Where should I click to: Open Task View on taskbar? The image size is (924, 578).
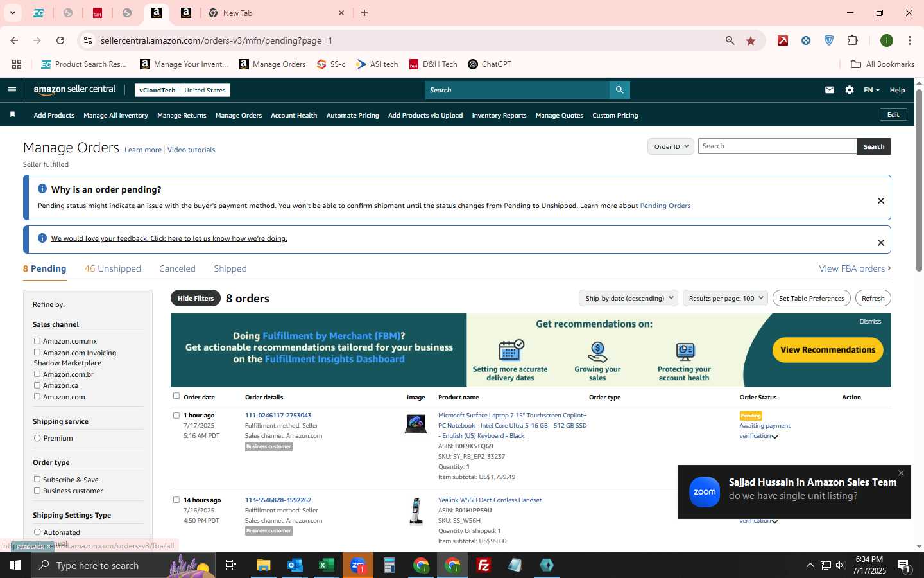pyautogui.click(x=231, y=565)
